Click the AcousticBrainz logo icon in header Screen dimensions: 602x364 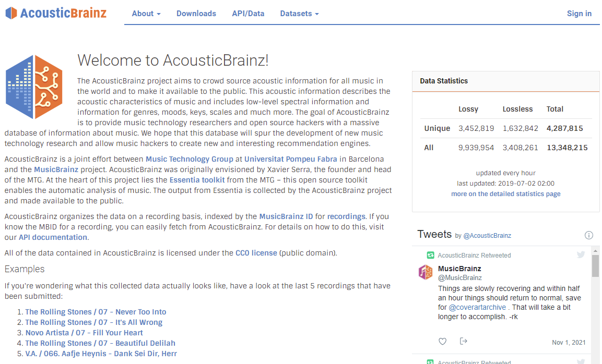[x=11, y=13]
